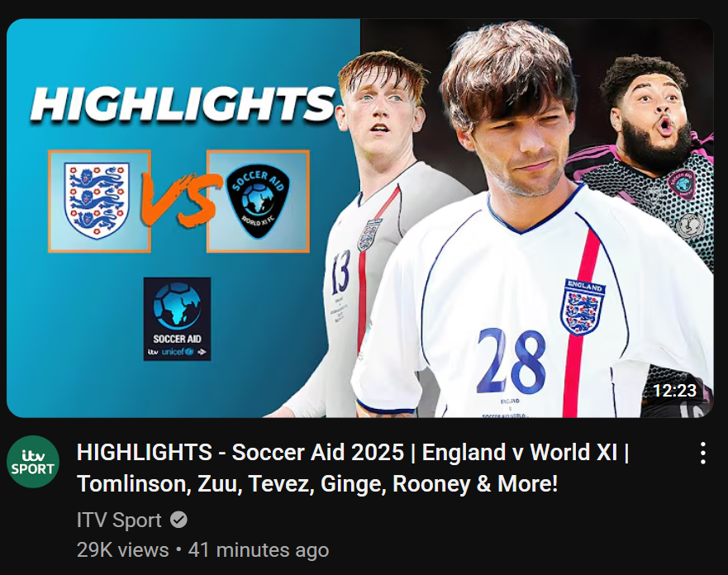Open the three-dot more actions menu
The height and width of the screenshot is (575, 728).
[x=703, y=453]
